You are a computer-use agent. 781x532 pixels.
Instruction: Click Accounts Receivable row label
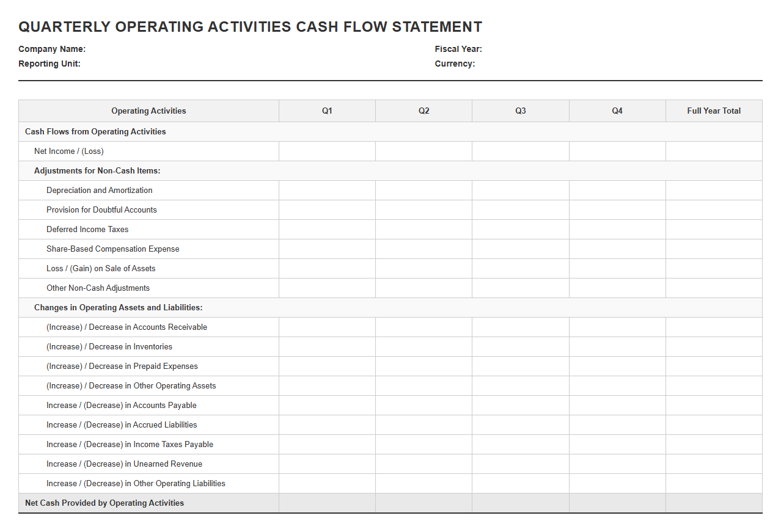pos(127,327)
